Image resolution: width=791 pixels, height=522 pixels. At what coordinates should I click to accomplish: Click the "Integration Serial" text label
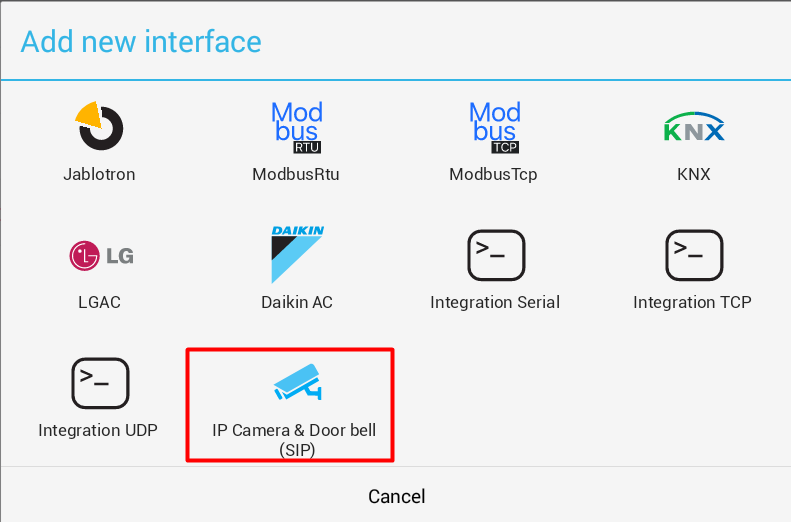point(495,302)
